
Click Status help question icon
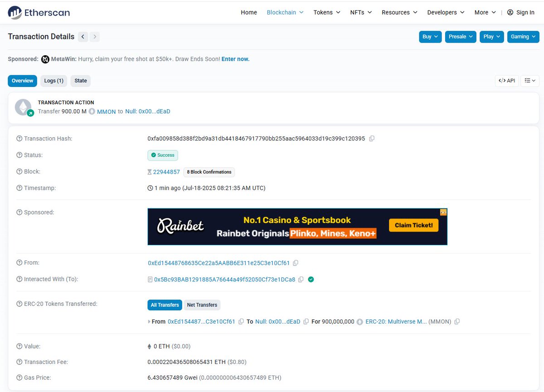[19, 155]
